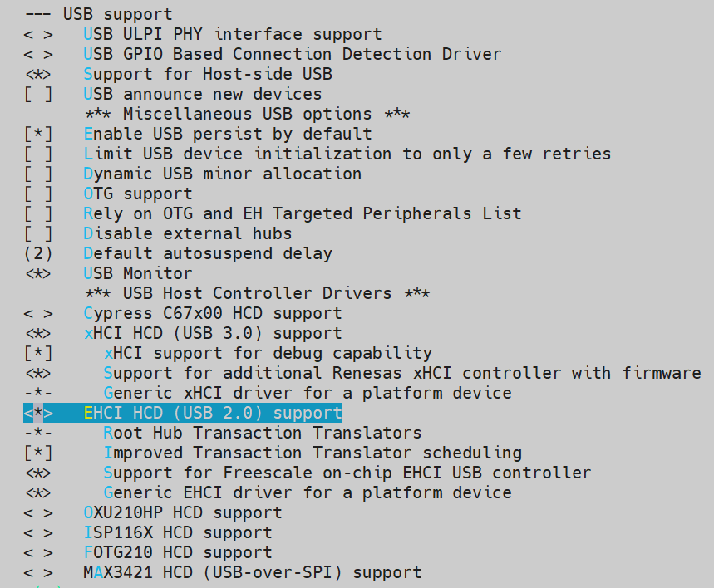Image resolution: width=714 pixels, height=588 pixels.
Task: Select Cypress C67x00 HCD support item
Action: (x=183, y=314)
